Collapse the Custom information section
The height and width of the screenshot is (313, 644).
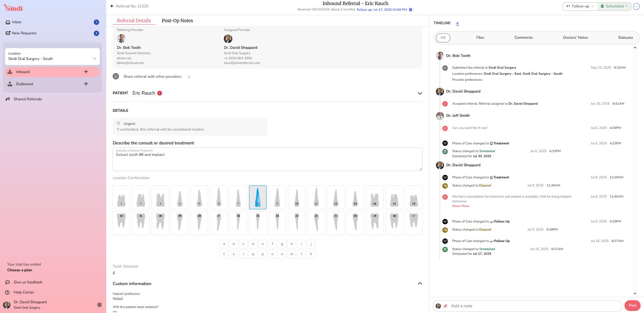point(420,284)
